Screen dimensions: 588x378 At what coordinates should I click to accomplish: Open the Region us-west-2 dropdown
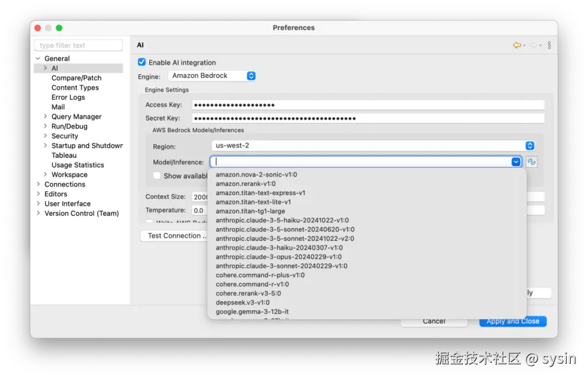click(373, 145)
